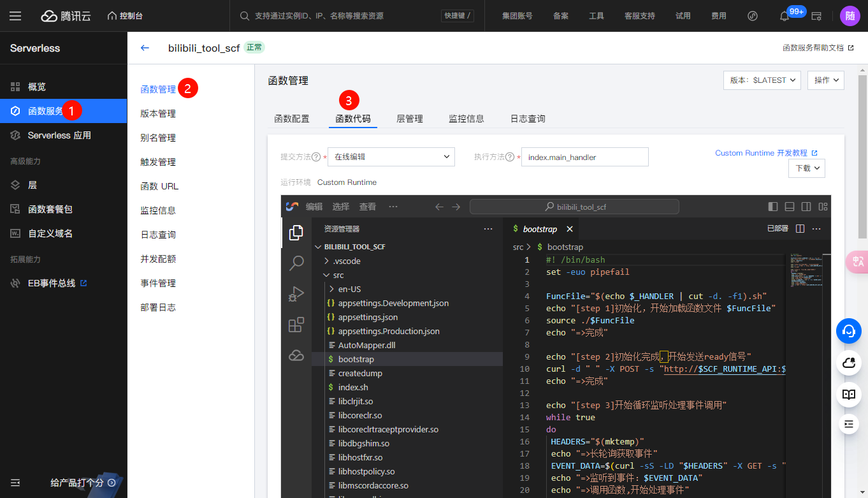
Task: Open the Explorer icon in editor activity bar
Action: coord(296,233)
